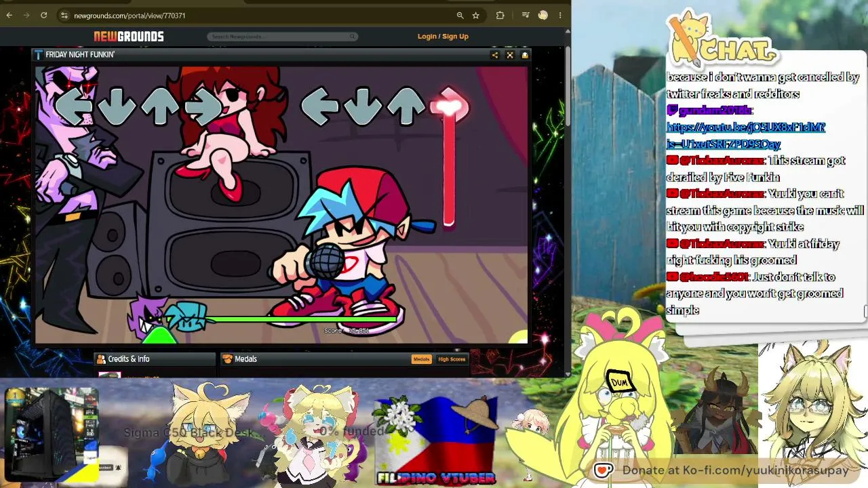Click the "0% funded" goal text
The image size is (868, 488).
(352, 431)
